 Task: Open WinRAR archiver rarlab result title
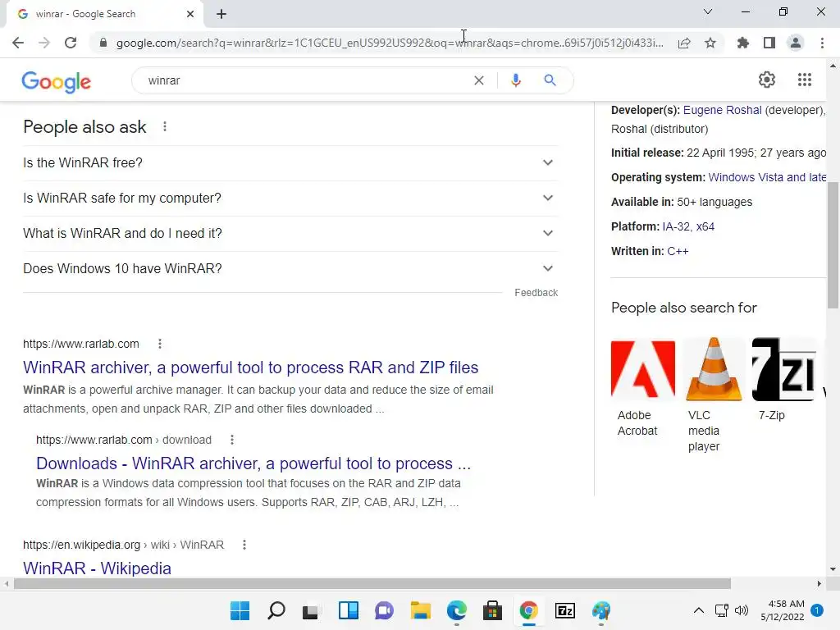[x=251, y=367]
